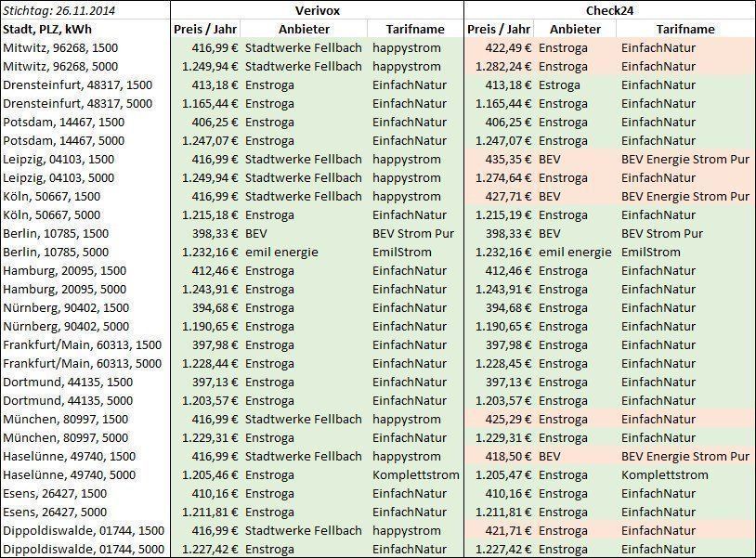Click the Check24 price "1.282,24 €"
Viewport: 756px width, 558px height.
coord(503,67)
